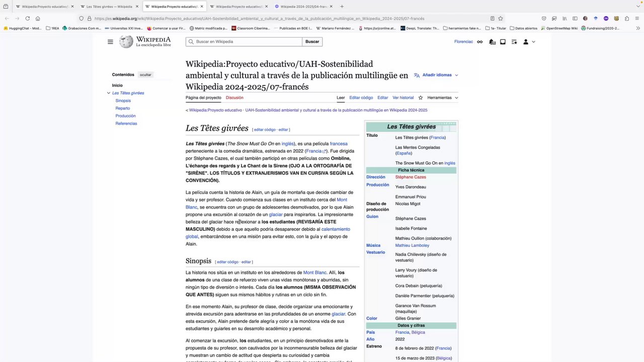Screen dimensions: 644x362
Task: Click the Wikipedia globe logo
Action: coord(126,42)
